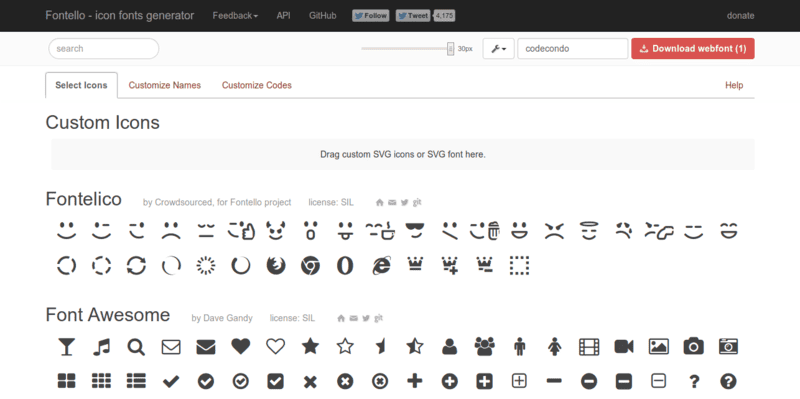This screenshot has width=800, height=399.
Task: Select the crown with plus icon
Action: 450,266
